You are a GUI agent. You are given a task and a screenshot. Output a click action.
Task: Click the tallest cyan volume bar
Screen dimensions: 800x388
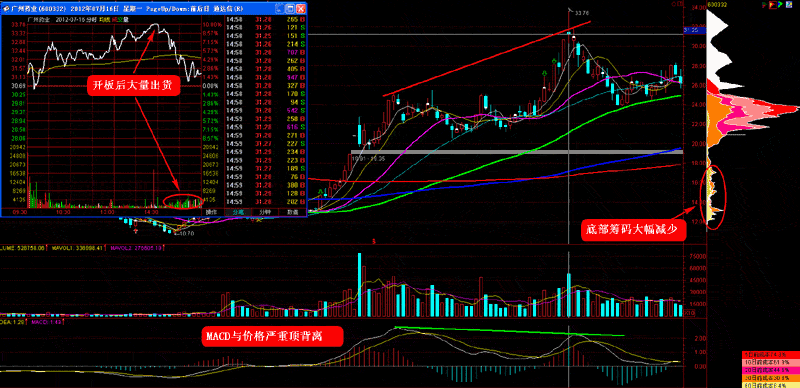(359, 284)
